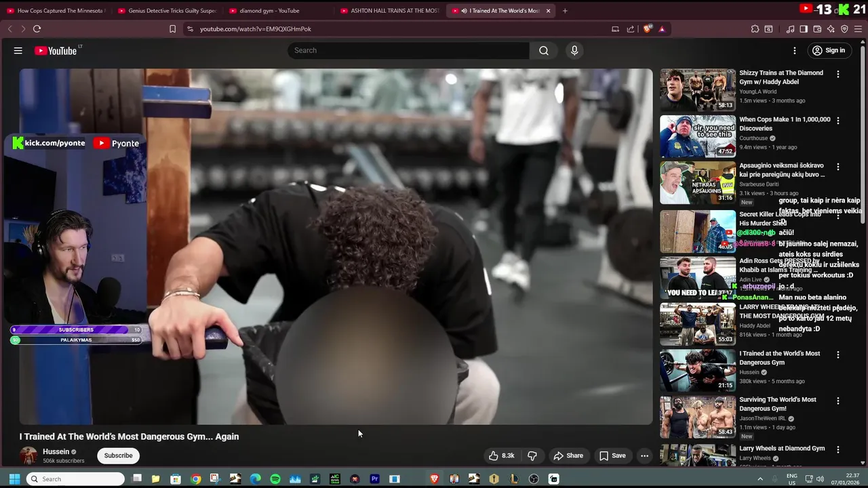This screenshot has height=488, width=868.
Task: Open Adobe Premiere Pro from the taskbar
Action: 374,479
